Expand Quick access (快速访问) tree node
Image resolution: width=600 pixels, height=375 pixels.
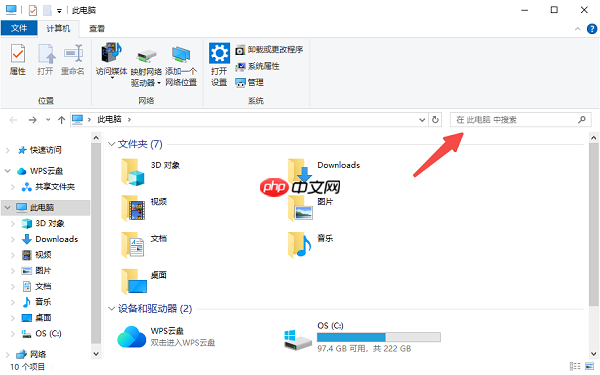coord(7,150)
